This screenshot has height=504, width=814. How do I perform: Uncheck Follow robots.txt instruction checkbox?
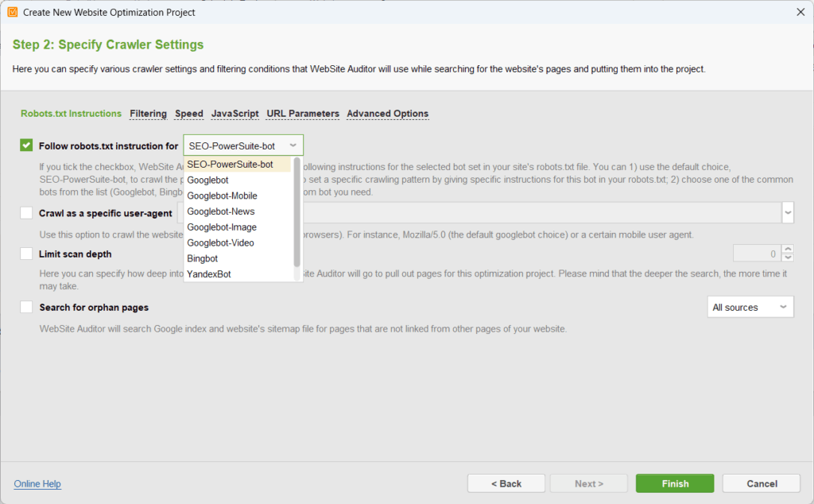pyautogui.click(x=26, y=145)
